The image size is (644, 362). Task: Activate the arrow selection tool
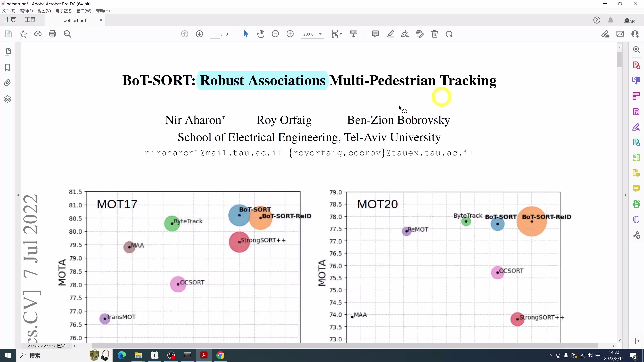pos(246,34)
